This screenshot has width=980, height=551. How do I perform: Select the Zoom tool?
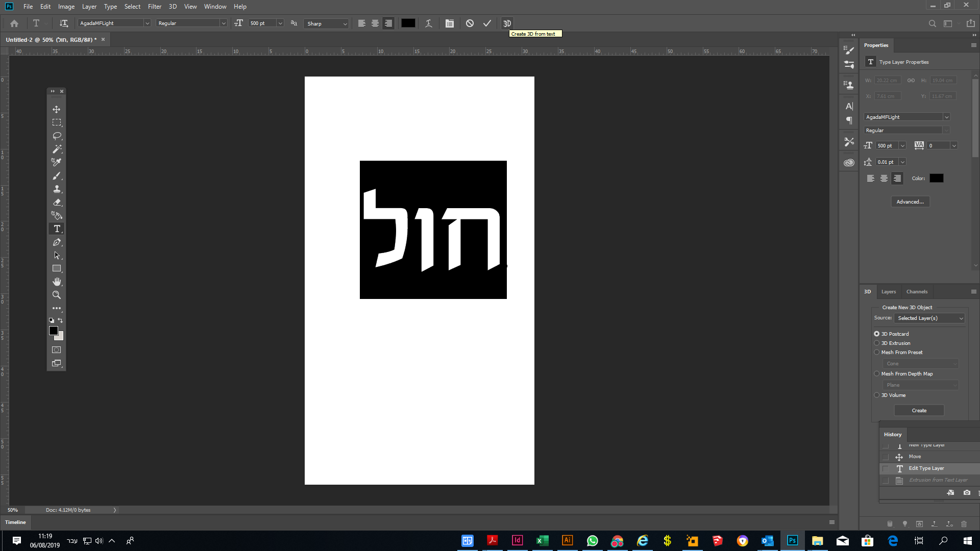click(x=56, y=295)
